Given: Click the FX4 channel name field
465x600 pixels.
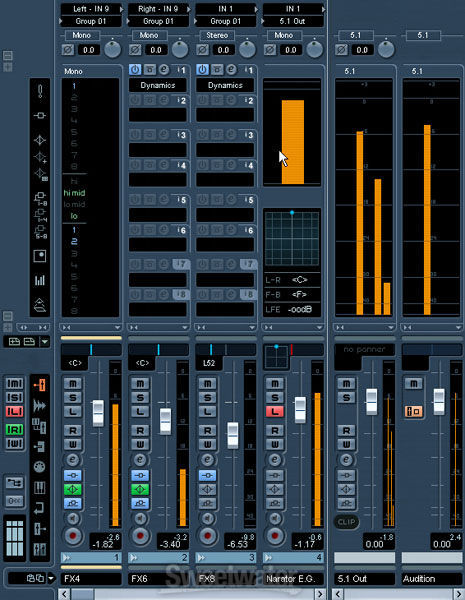Looking at the screenshot, I should (x=91, y=579).
